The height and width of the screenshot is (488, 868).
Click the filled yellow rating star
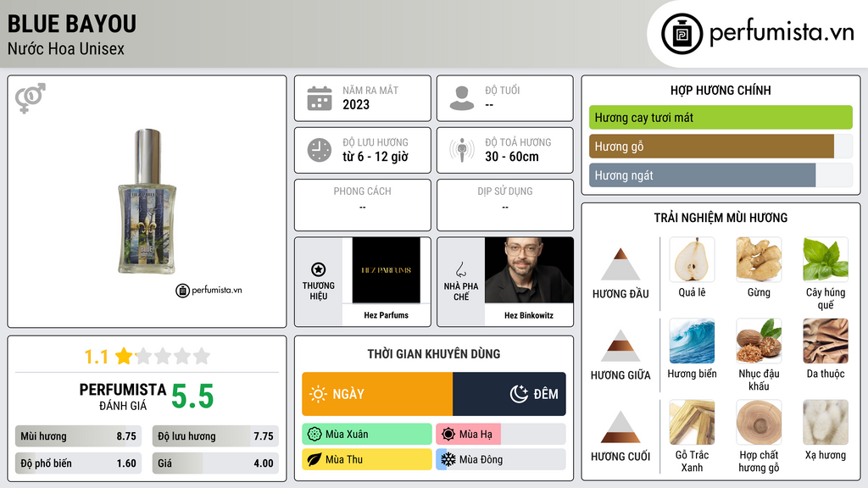coord(124,356)
